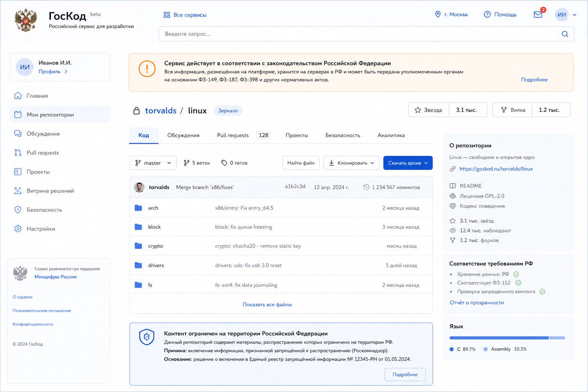Expand the Клонировать dropdown
Viewport: 588px width, 392px height.
351,163
